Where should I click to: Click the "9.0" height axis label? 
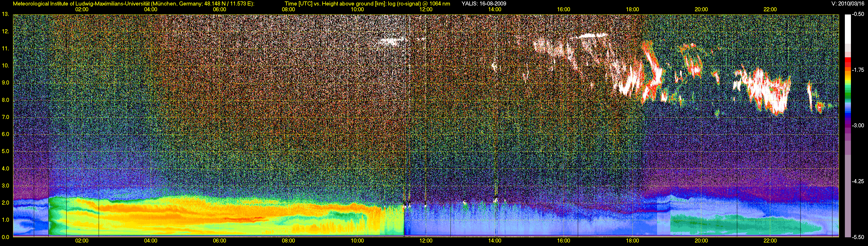click(5, 83)
